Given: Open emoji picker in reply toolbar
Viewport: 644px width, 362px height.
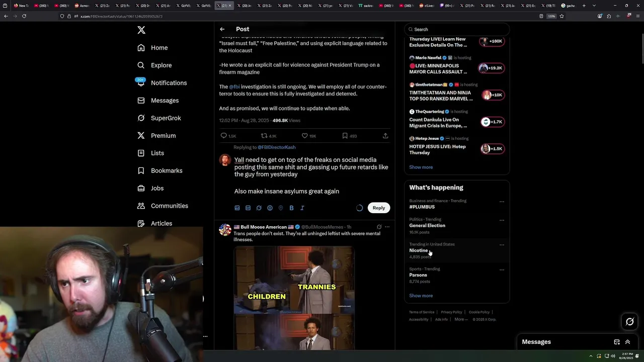Looking at the screenshot, I should (x=270, y=208).
